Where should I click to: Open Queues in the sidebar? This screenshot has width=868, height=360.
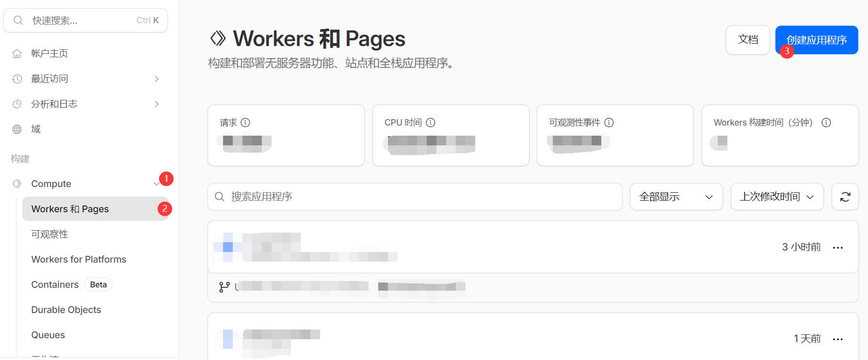click(x=48, y=335)
